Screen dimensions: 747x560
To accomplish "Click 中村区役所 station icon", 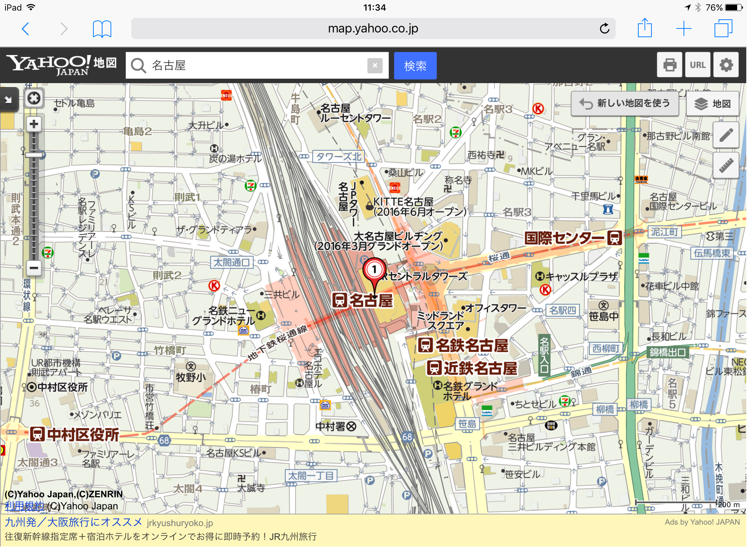I will point(37,434).
